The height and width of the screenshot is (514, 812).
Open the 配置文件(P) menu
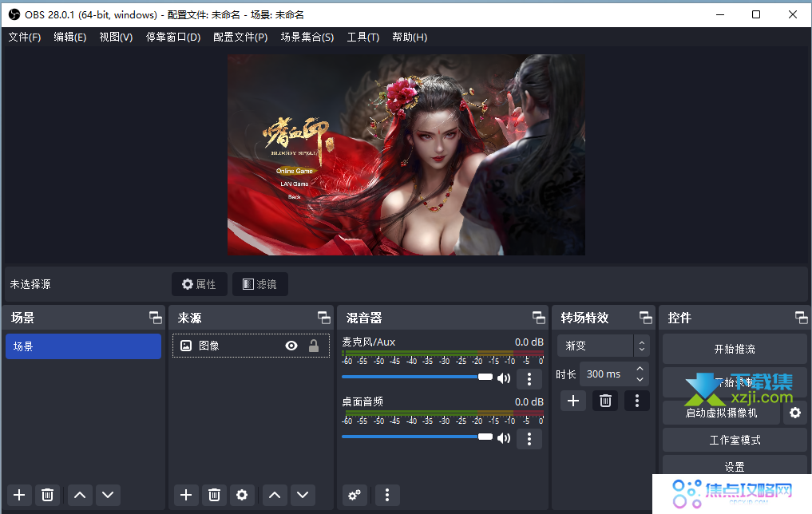click(x=240, y=38)
